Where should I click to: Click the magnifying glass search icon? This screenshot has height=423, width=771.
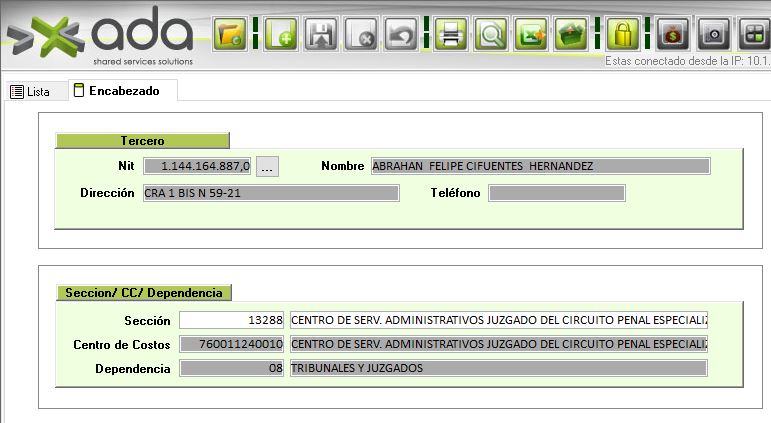tap(491, 34)
